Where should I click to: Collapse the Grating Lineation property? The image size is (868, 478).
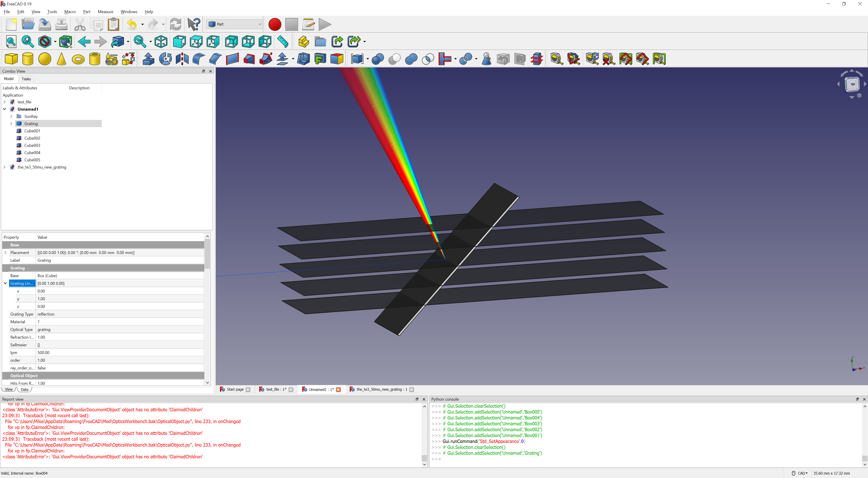[5, 283]
